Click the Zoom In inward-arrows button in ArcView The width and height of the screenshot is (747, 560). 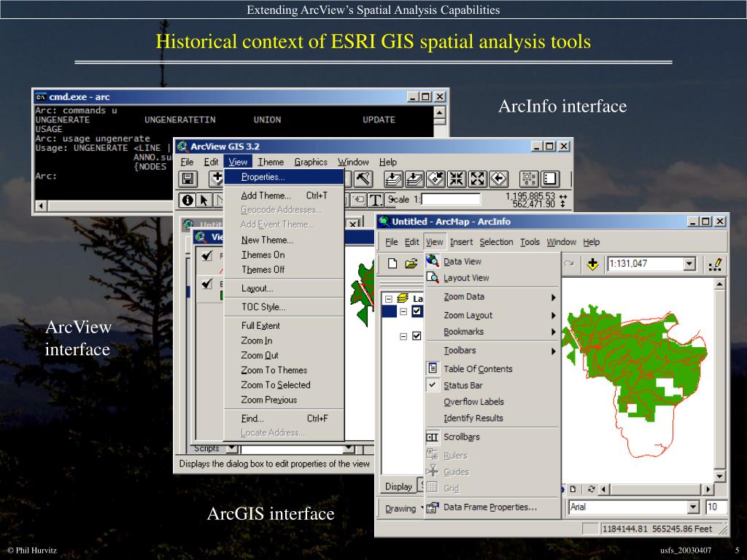pyautogui.click(x=457, y=179)
